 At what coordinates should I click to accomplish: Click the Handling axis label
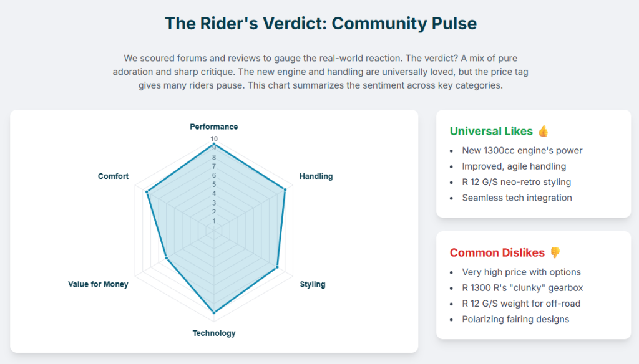coord(316,176)
